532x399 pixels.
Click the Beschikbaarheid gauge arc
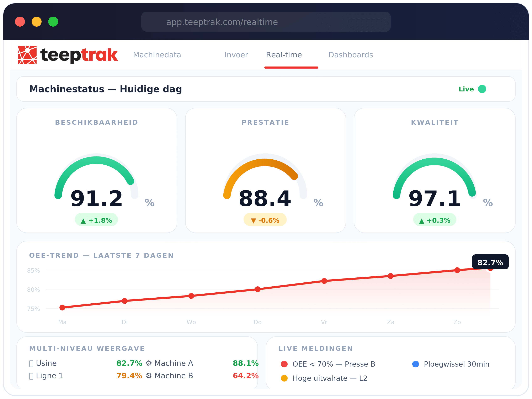(x=96, y=160)
